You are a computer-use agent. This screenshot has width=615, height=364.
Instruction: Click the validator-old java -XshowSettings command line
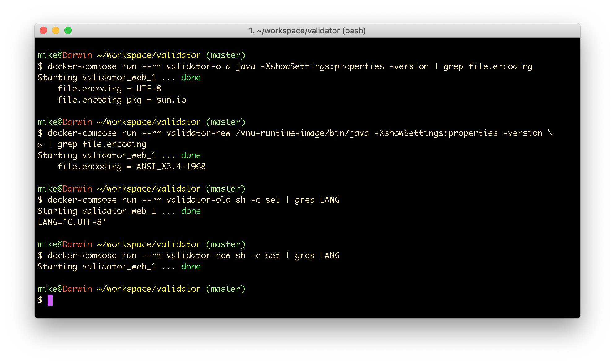pos(285,66)
